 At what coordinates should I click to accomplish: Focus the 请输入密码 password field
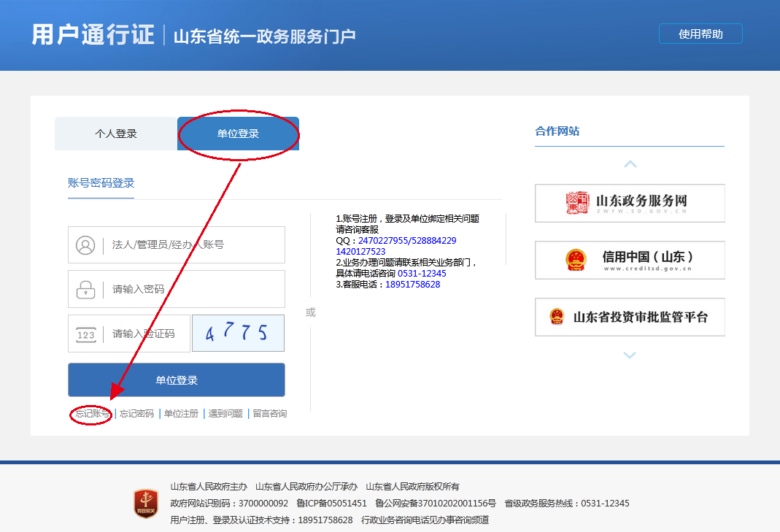(x=193, y=289)
